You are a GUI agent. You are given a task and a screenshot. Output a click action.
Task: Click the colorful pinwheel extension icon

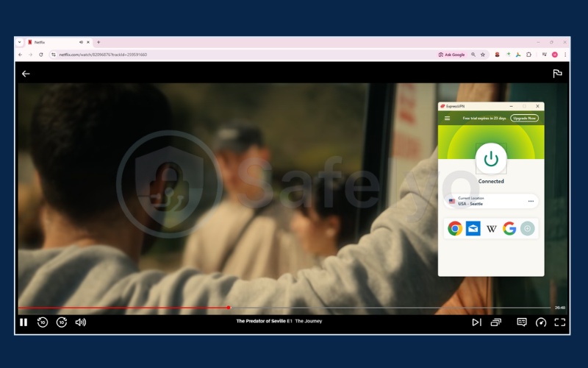click(518, 54)
